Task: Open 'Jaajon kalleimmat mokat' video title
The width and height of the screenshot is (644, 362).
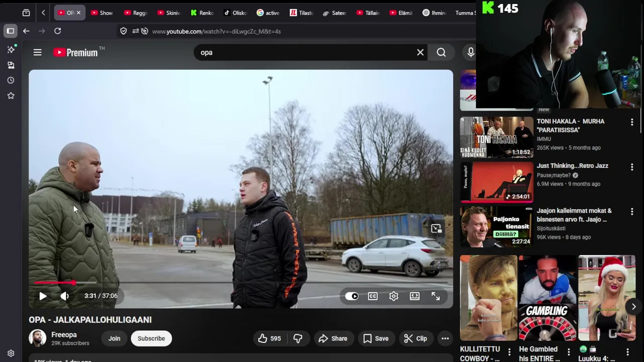Action: click(574, 215)
